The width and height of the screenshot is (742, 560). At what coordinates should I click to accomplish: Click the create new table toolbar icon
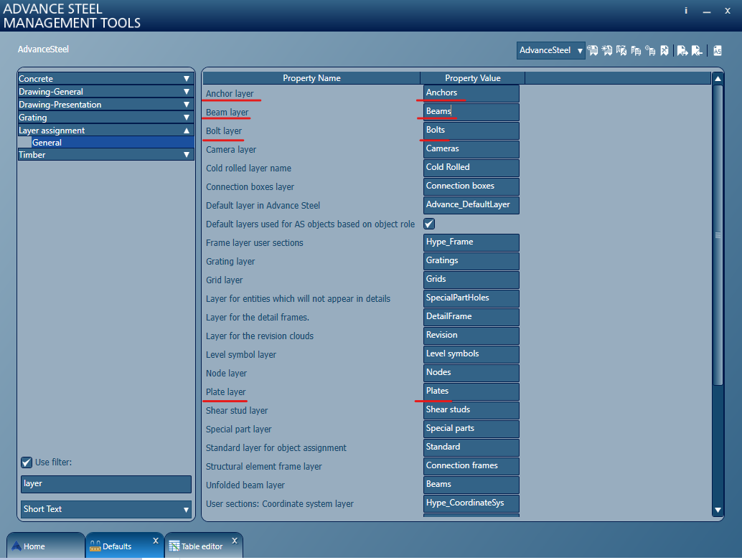pos(606,50)
